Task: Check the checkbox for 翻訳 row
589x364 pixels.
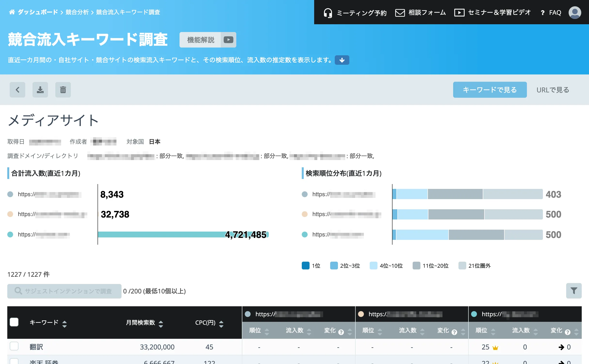Action: pyautogui.click(x=14, y=346)
